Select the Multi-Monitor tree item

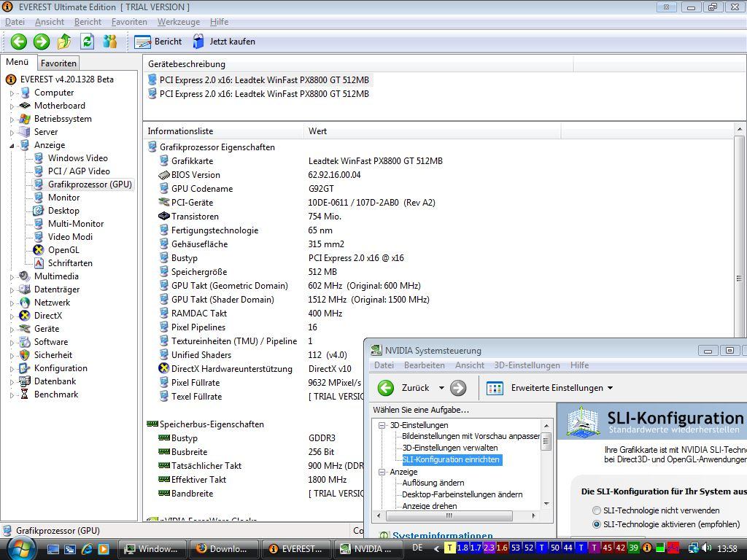[x=76, y=223]
